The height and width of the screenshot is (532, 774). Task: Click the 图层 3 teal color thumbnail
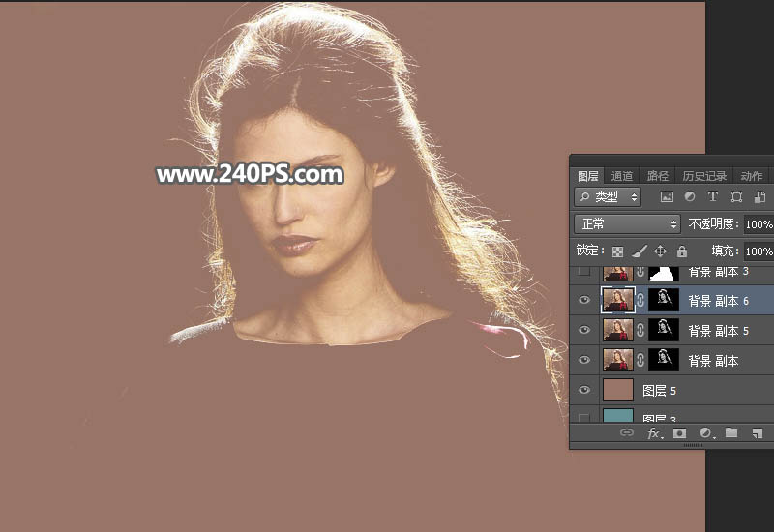pyautogui.click(x=618, y=416)
